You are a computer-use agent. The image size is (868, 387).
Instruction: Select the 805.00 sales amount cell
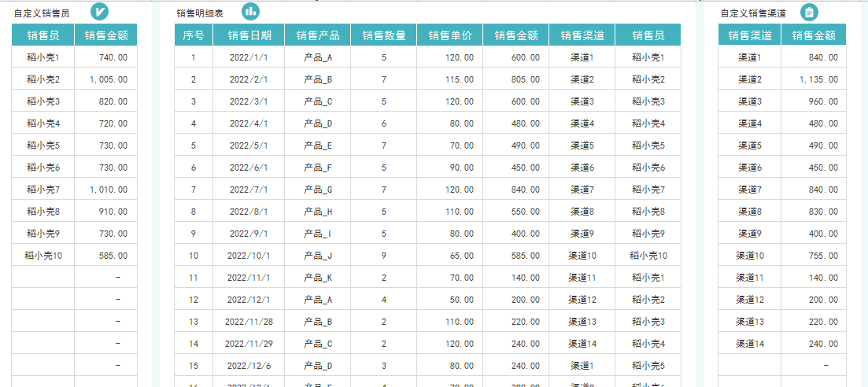pos(516,79)
